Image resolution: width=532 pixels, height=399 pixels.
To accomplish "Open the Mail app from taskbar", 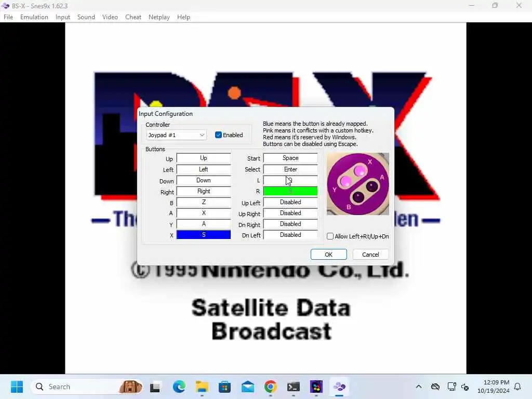I will 248,387.
